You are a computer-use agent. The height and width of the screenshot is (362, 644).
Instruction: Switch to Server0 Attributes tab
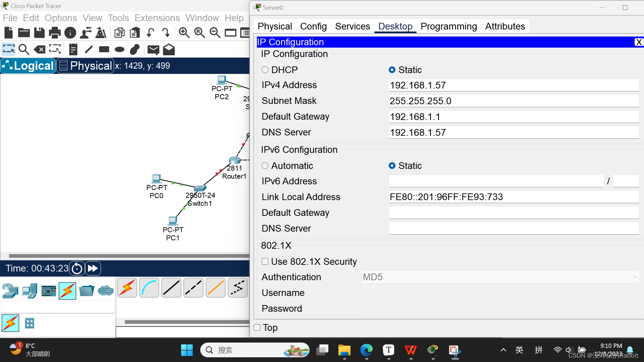coord(505,26)
